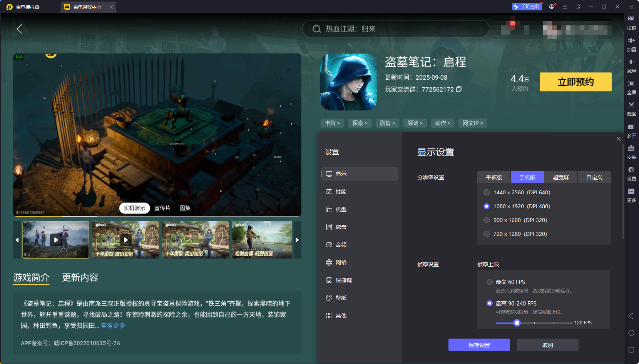Click the Android home circle icon
The height and width of the screenshot is (364, 639).
coord(631,333)
